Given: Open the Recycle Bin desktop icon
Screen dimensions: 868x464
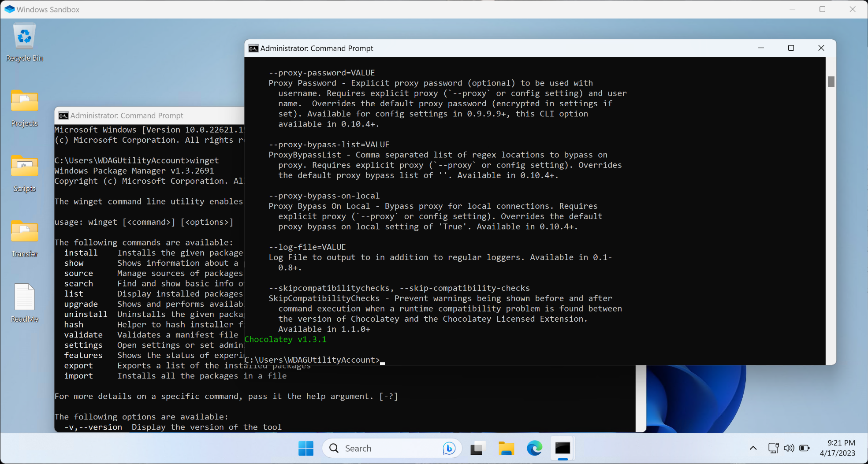Looking at the screenshot, I should [24, 42].
